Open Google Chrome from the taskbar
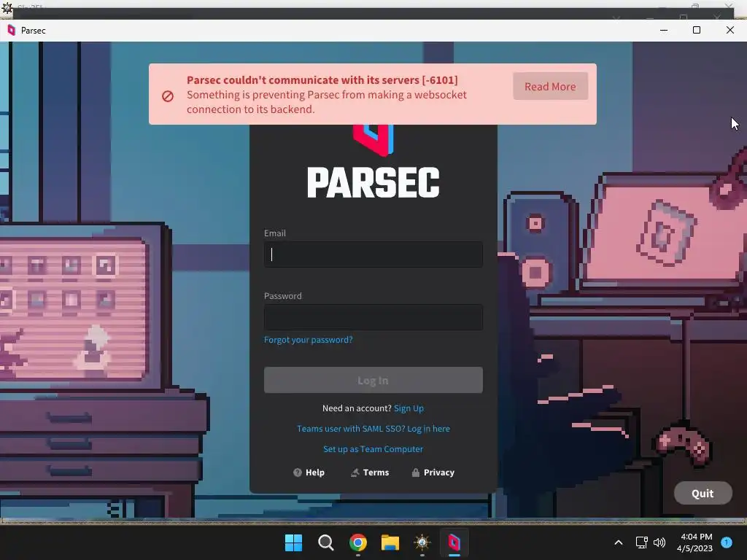Image resolution: width=747 pixels, height=560 pixels. click(357, 542)
